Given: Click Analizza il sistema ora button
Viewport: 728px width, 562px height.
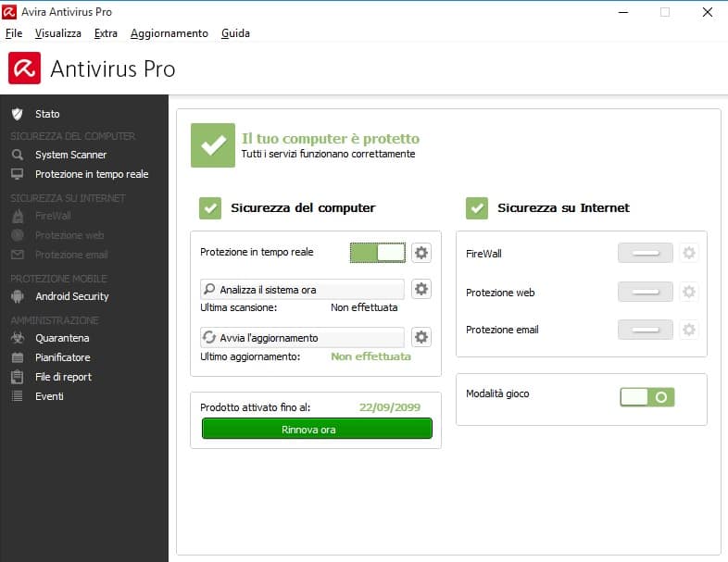Looking at the screenshot, I should (302, 289).
